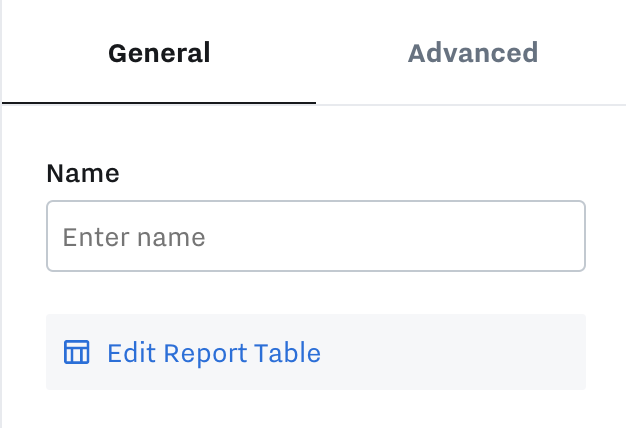Open the blue report table grid icon

click(x=77, y=352)
